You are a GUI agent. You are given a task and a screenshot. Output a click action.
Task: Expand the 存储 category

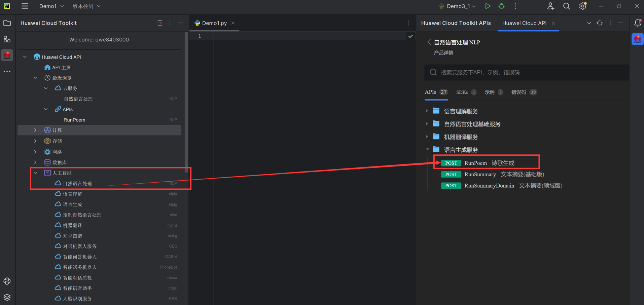click(35, 141)
